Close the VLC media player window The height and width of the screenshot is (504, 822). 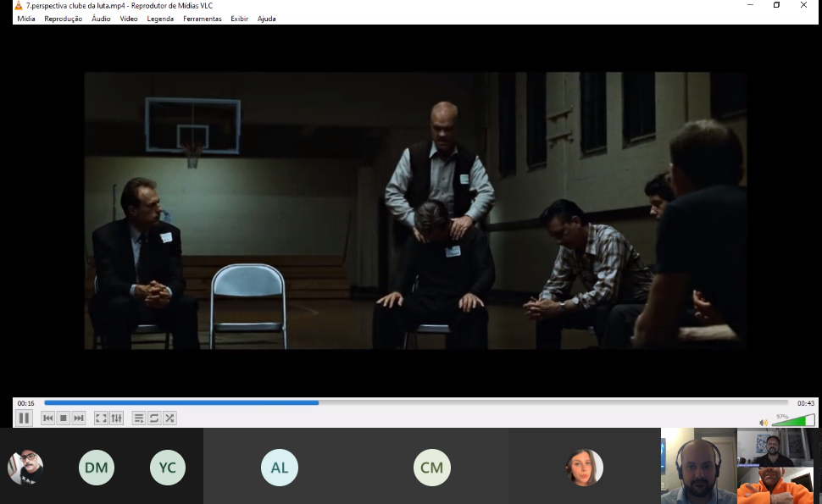[x=803, y=5]
